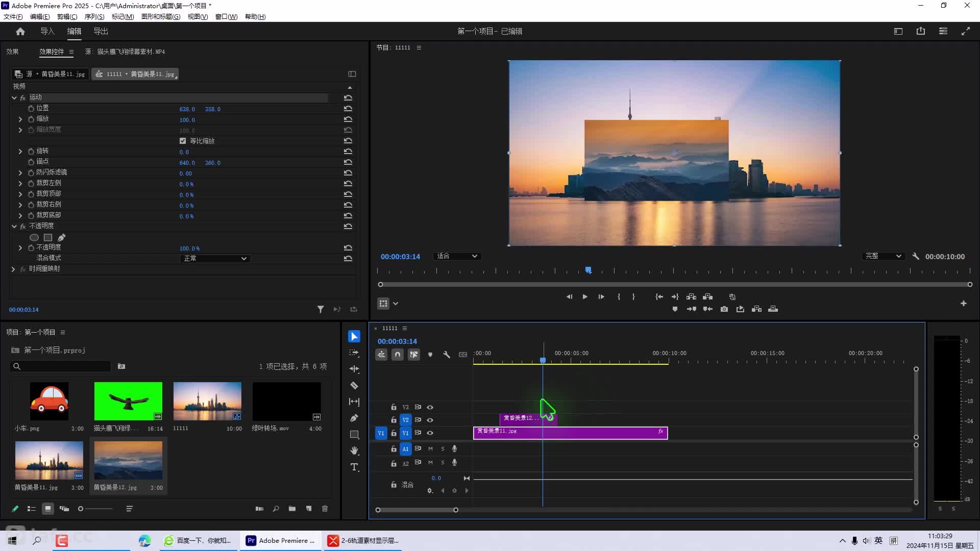Image resolution: width=980 pixels, height=551 pixels.
Task: Toggle the uniform scale checkbox
Action: (183, 141)
